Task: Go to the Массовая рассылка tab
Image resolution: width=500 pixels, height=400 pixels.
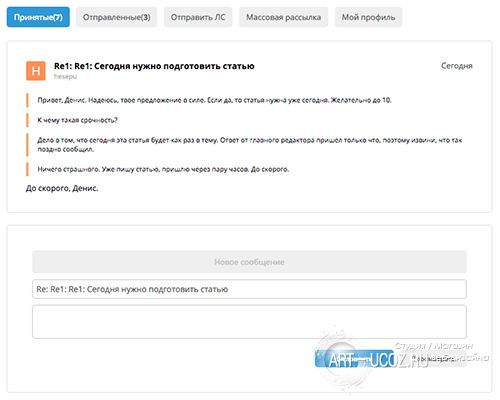Action: coord(283,17)
